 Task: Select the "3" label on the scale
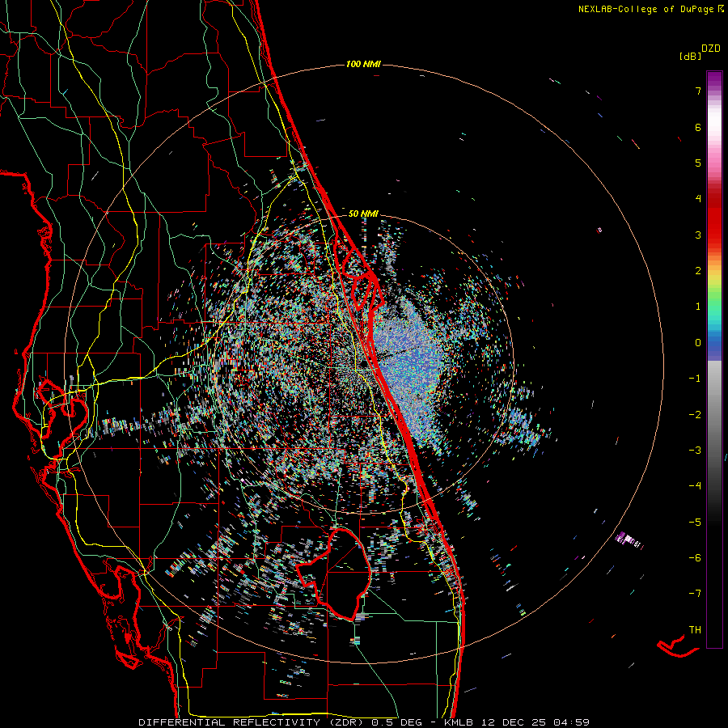[698, 235]
